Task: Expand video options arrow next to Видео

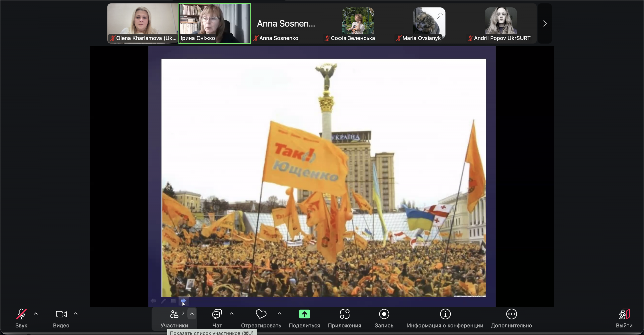Action: pyautogui.click(x=75, y=314)
